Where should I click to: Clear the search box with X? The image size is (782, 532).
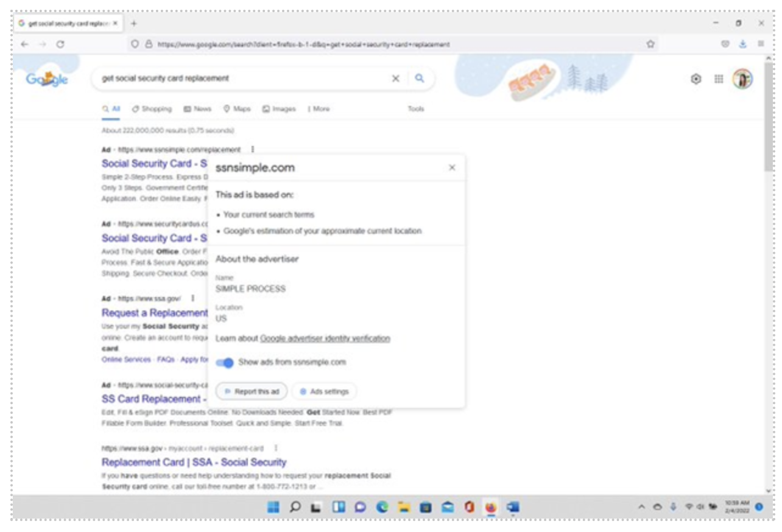395,79
